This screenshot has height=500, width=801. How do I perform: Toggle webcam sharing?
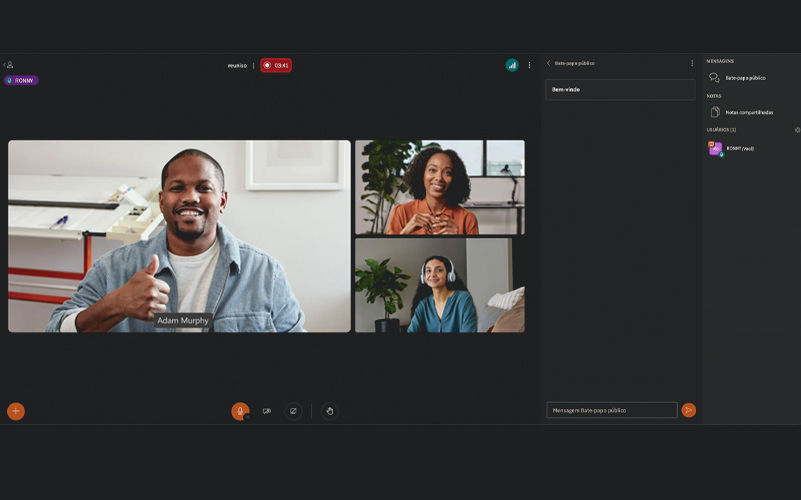pos(267,411)
